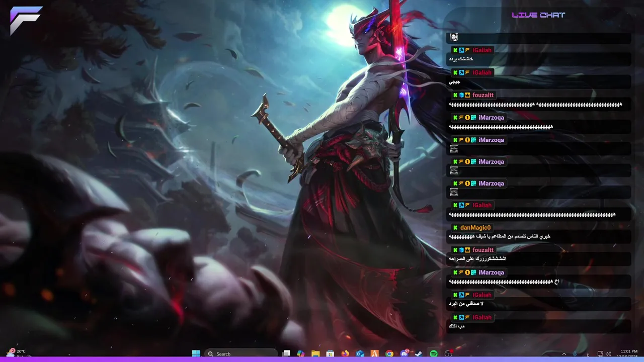Click the blue arrow badge on IGaliah above مب اكلك

point(461,317)
